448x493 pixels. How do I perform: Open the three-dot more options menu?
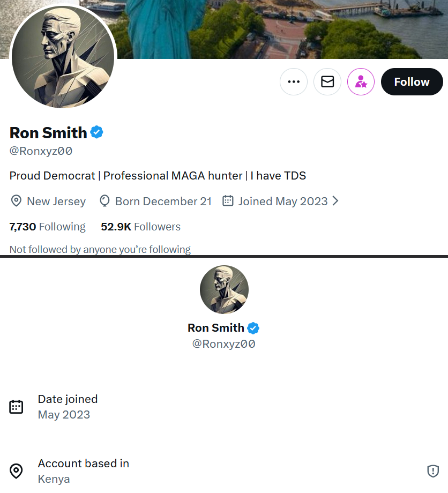[x=293, y=82]
